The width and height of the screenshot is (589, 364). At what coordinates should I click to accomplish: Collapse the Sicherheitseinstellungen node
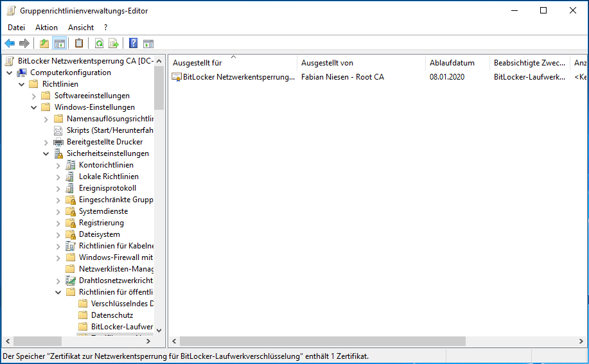(x=46, y=153)
